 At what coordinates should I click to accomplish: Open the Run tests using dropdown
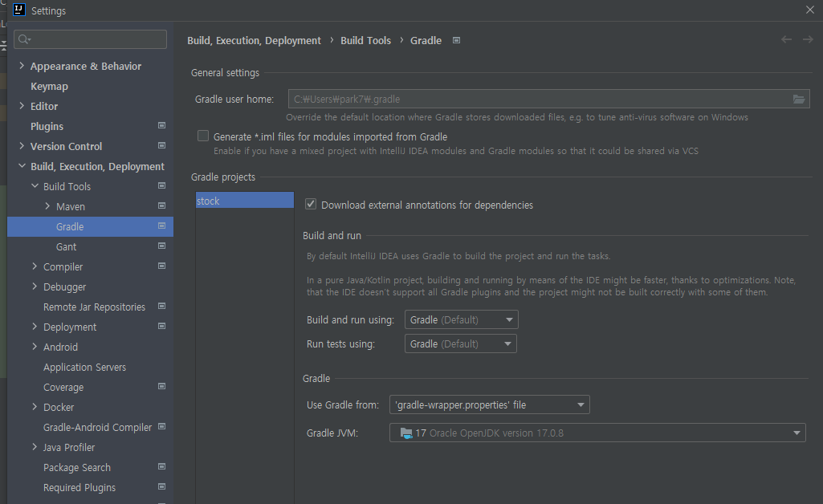click(460, 343)
